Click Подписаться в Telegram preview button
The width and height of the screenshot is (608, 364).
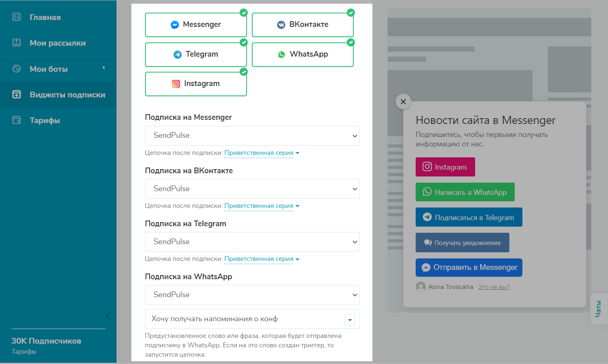[x=469, y=217]
